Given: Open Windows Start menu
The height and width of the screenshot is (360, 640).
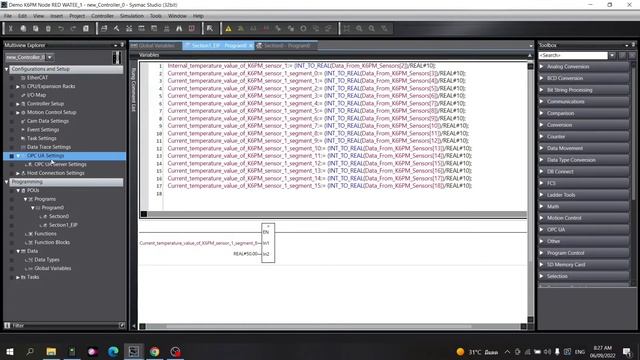Looking at the screenshot, I should [10, 351].
